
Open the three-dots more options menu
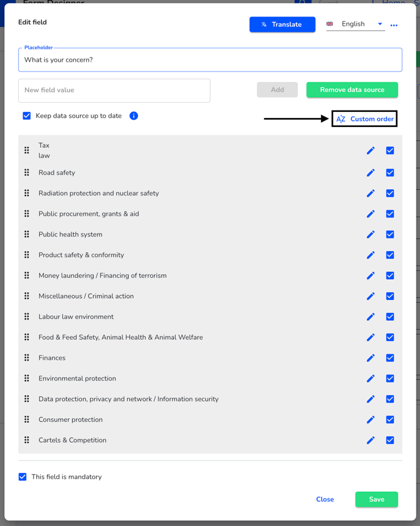pyautogui.click(x=394, y=25)
